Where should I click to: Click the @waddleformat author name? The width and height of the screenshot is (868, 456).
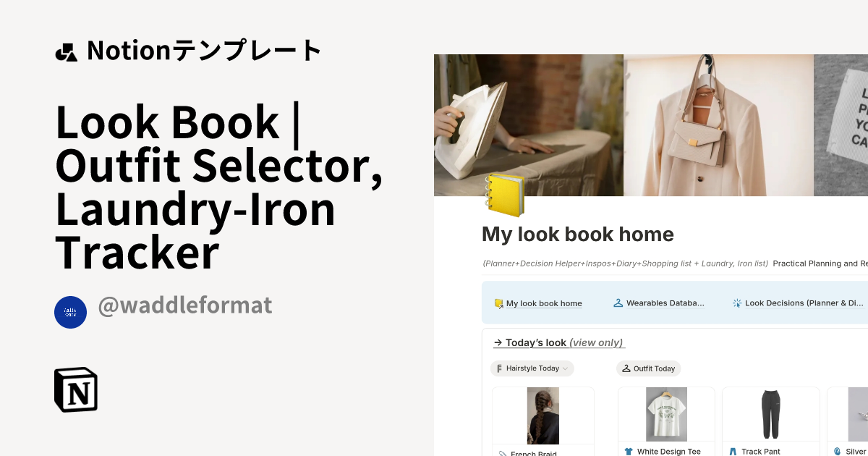point(184,305)
